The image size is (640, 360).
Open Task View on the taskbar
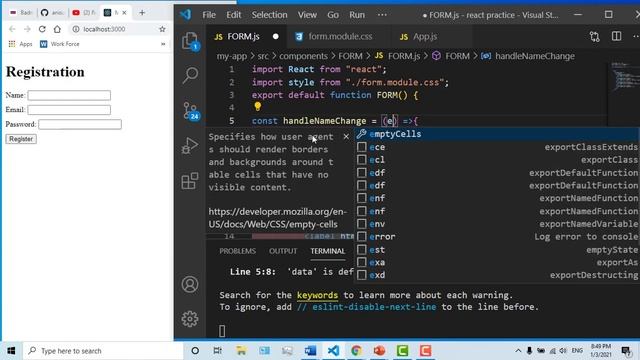(218, 351)
